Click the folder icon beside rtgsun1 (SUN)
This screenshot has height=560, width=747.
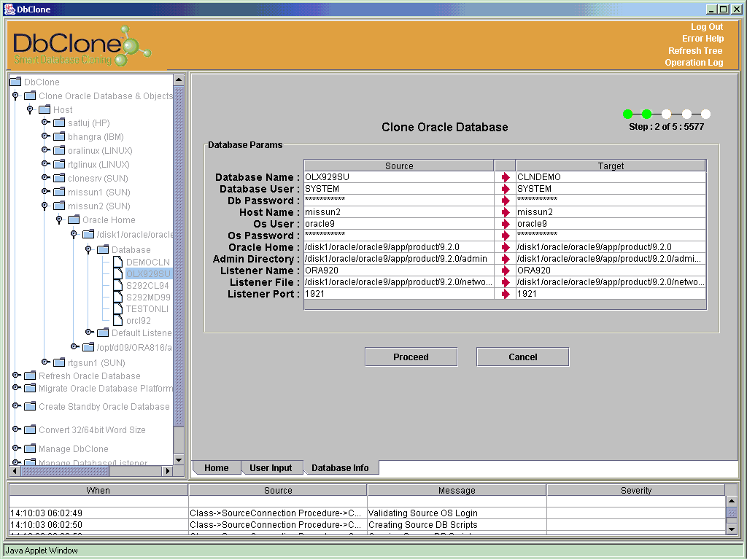59,362
